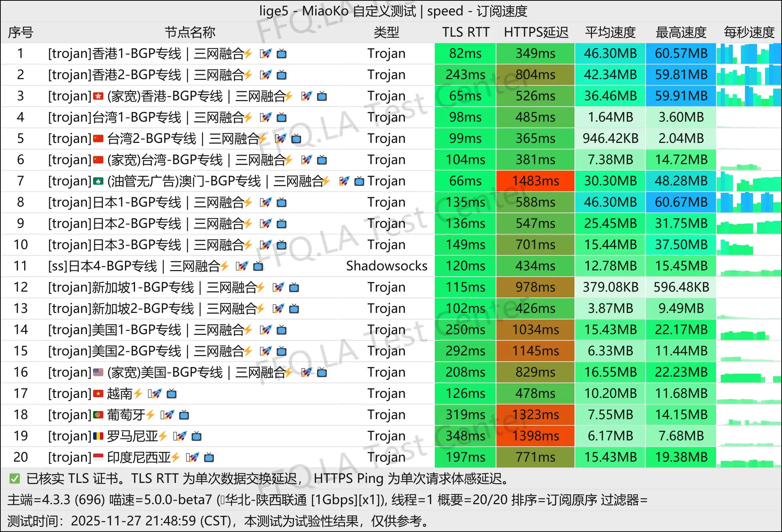Image resolution: width=782 pixels, height=532 pixels.
Task: Click the Shadowsocks type label on 日本4 row
Action: point(386,266)
